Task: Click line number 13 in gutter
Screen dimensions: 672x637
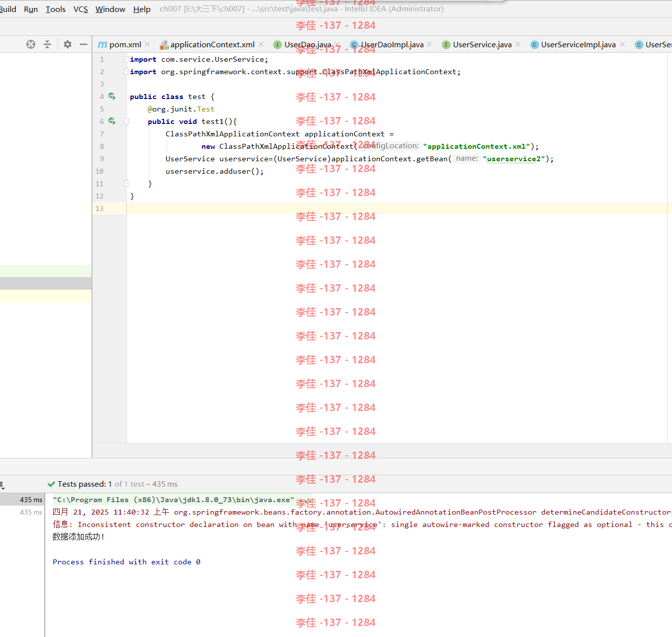Action: pyautogui.click(x=99, y=209)
